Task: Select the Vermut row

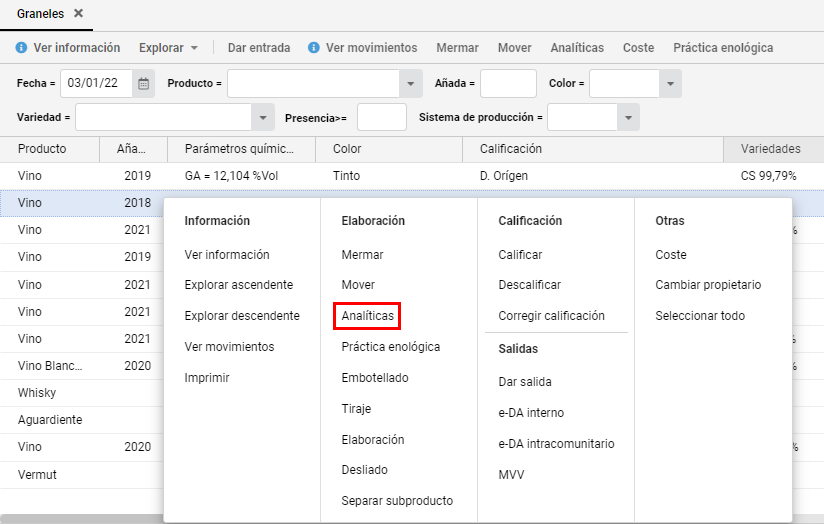Action: tap(81, 475)
